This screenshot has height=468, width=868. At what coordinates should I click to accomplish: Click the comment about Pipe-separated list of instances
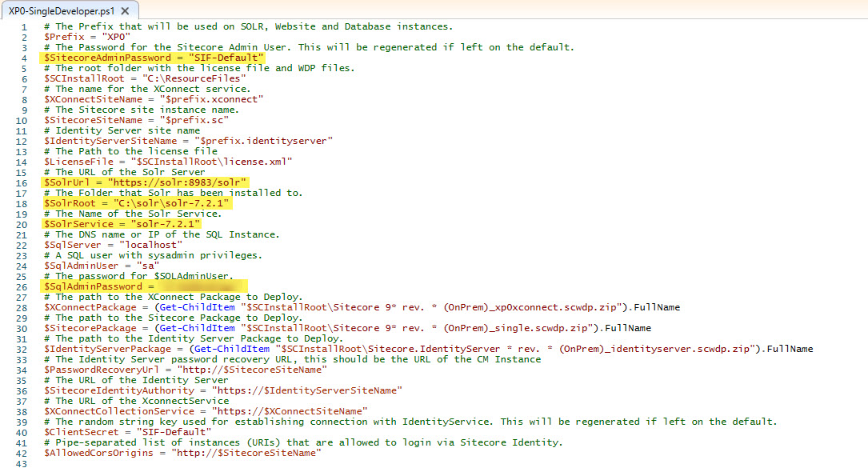pos(303,442)
